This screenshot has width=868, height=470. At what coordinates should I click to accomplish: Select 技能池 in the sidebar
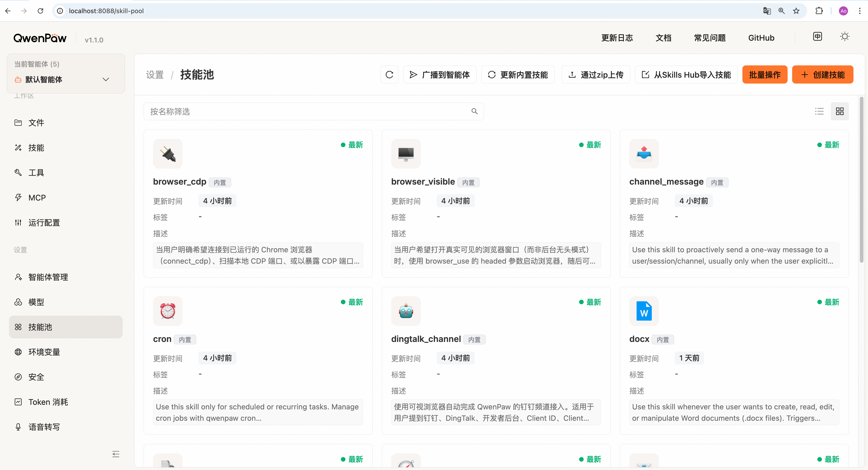coord(66,327)
